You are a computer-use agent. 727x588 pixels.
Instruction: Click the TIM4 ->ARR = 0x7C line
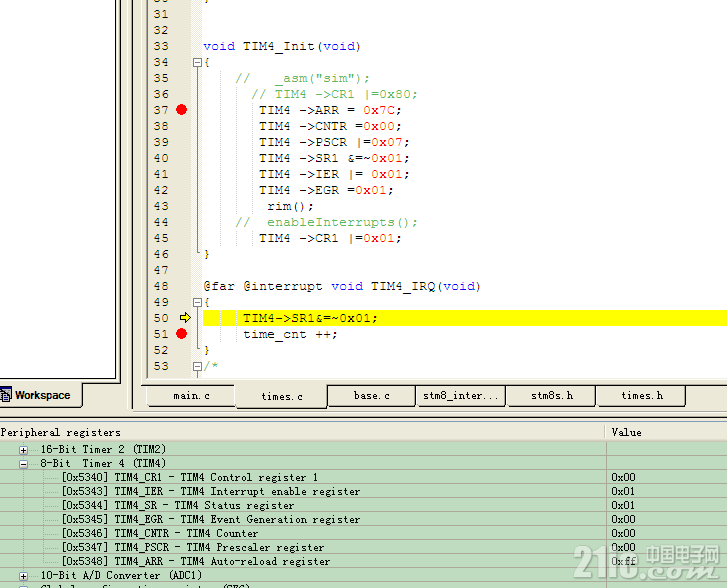click(330, 110)
